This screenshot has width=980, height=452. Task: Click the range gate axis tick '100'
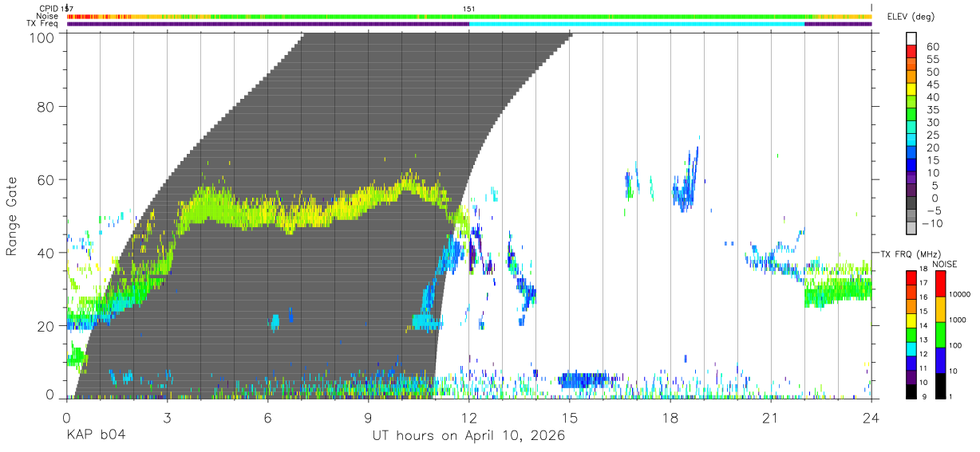(41, 37)
